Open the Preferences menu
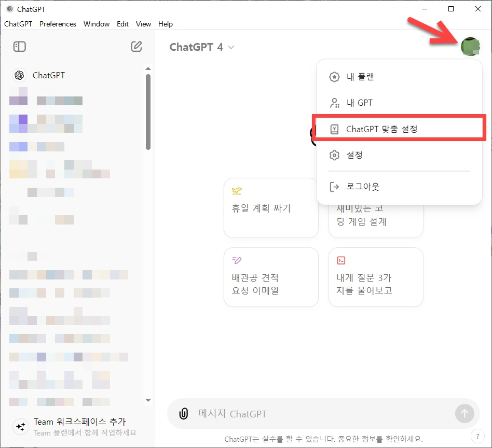Image resolution: width=492 pixels, height=448 pixels. click(x=58, y=24)
